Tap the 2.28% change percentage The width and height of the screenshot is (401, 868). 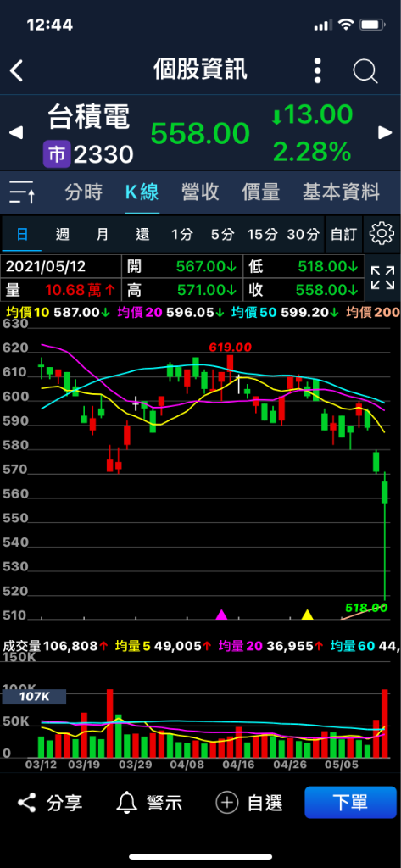[x=312, y=151]
